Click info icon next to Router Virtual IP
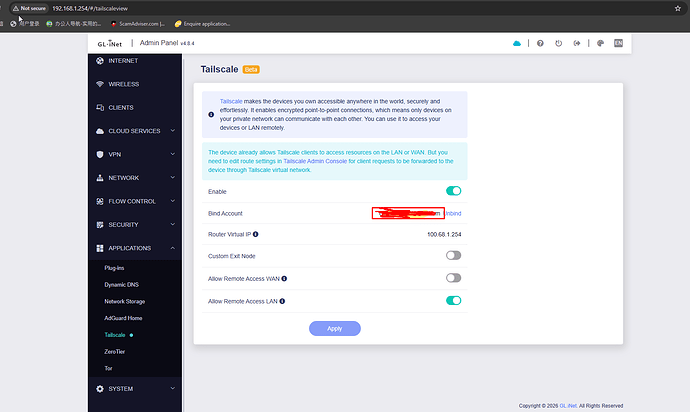The height and width of the screenshot is (412, 690). click(x=256, y=234)
